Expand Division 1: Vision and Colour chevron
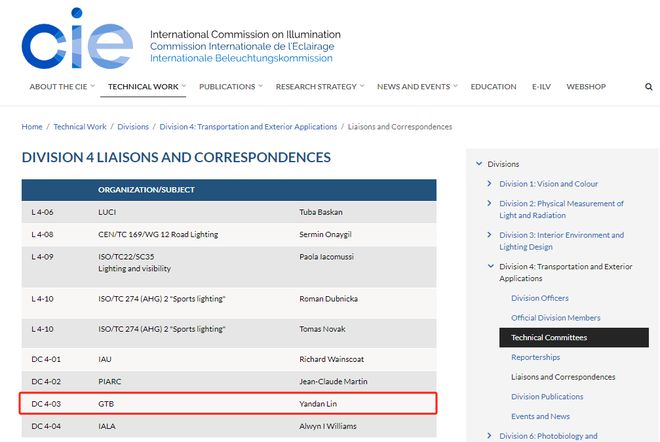Image resolution: width=660 pixels, height=442 pixels. pos(489,184)
